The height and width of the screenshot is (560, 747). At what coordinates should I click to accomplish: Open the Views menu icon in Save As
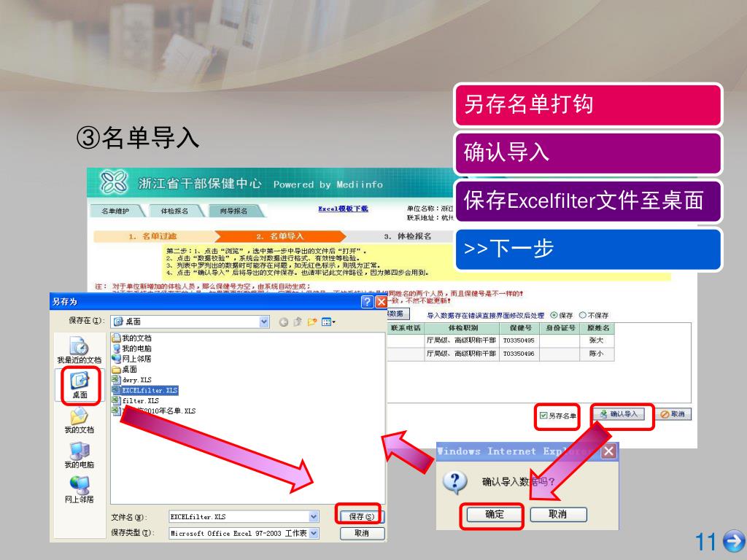coord(328,322)
